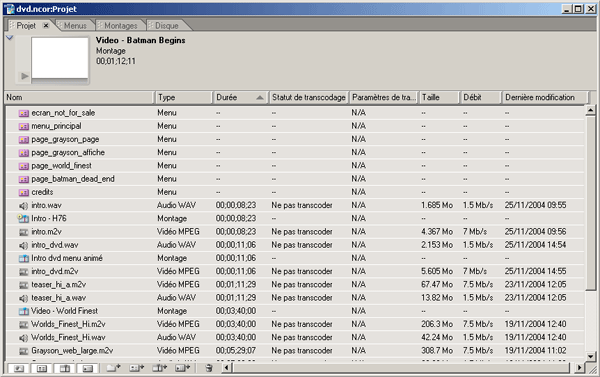Sort by Paramètres de transcodage column
Image resolution: width=600 pixels, height=377 pixels.
pos(384,97)
